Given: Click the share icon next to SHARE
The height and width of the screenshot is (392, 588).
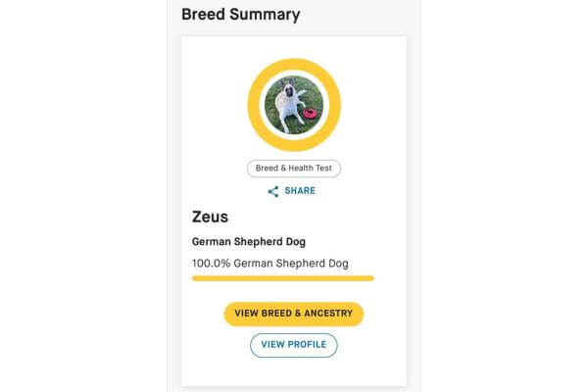Looking at the screenshot, I should coord(273,191).
